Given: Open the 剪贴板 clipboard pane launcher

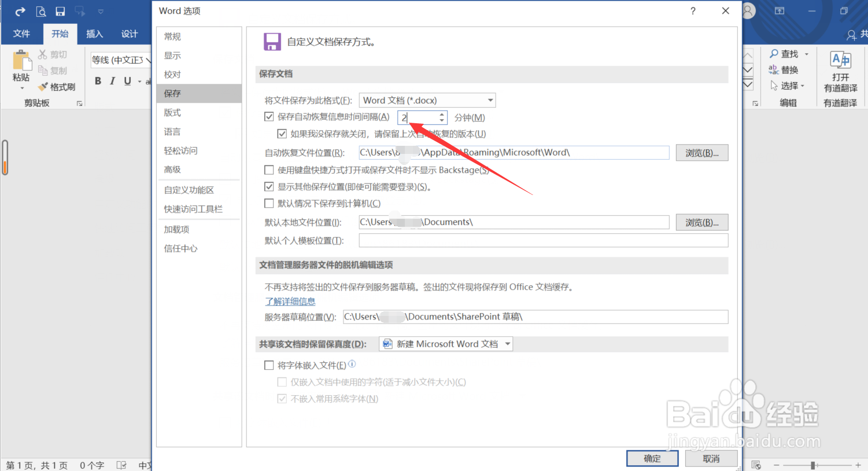Looking at the screenshot, I should (x=79, y=104).
